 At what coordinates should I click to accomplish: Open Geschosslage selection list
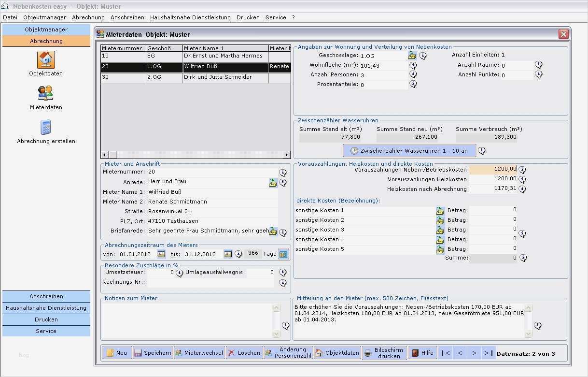coord(412,55)
